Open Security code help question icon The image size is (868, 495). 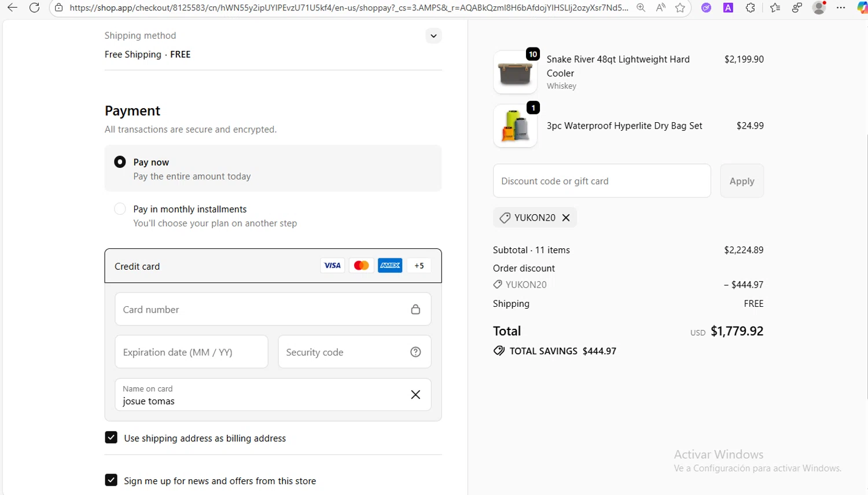pyautogui.click(x=415, y=352)
